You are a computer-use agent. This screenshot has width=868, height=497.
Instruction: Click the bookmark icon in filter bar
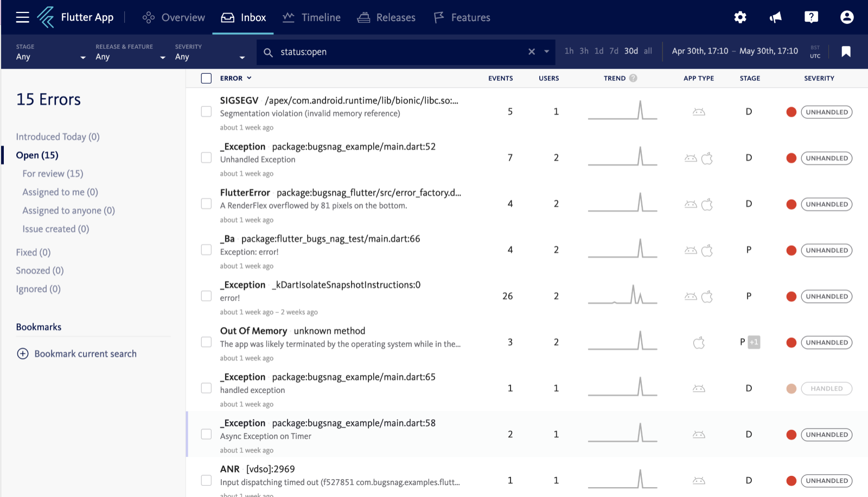click(846, 52)
